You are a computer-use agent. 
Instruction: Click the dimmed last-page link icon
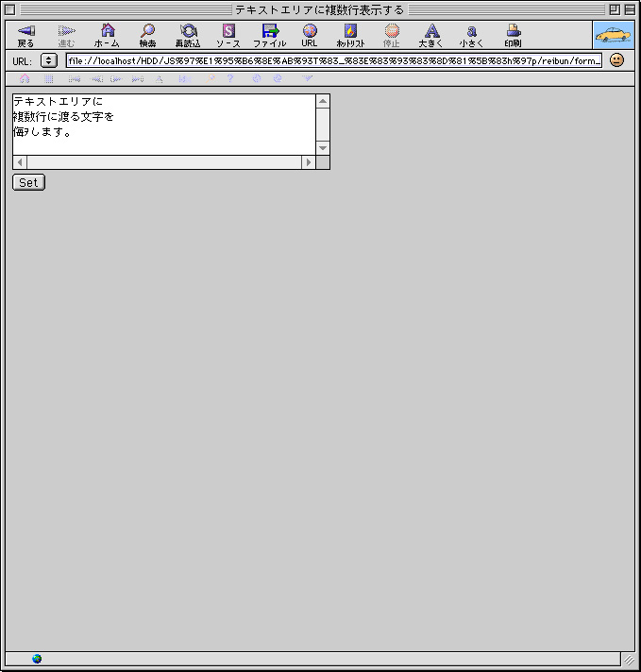[138, 79]
